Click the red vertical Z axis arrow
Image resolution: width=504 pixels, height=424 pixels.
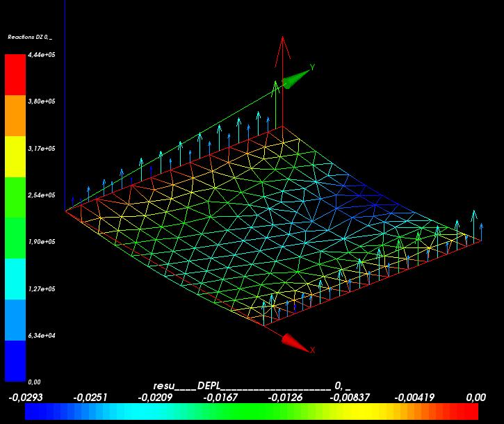pos(282,81)
